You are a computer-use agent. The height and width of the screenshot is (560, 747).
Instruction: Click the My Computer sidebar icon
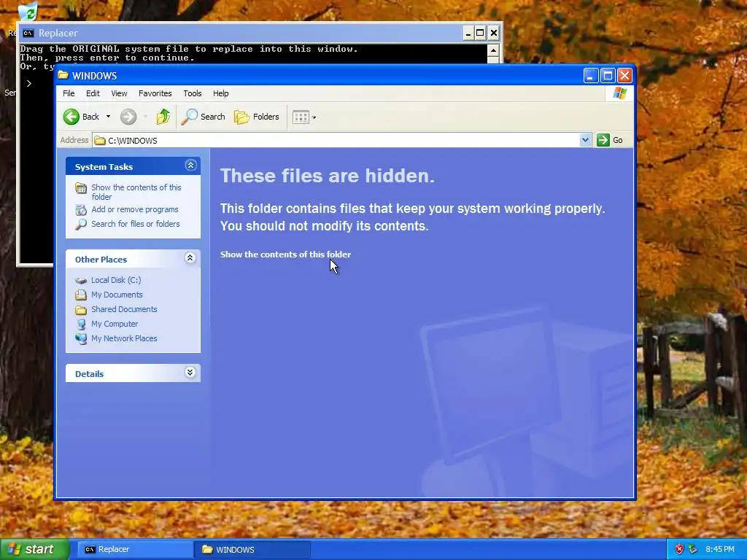[81, 324]
